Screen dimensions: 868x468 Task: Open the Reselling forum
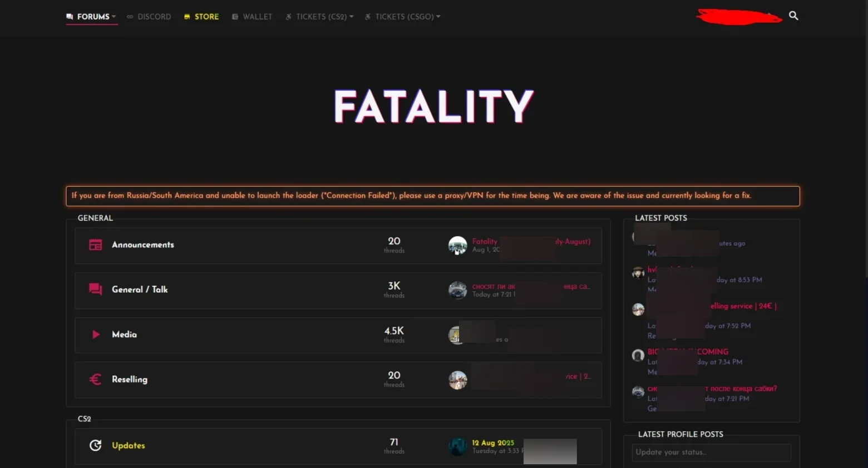coord(130,380)
